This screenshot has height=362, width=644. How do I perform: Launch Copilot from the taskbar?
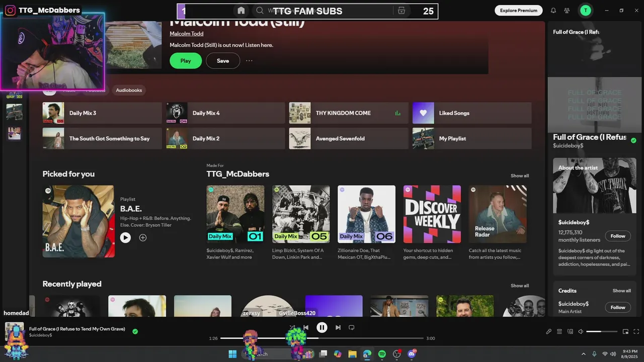[x=338, y=354]
